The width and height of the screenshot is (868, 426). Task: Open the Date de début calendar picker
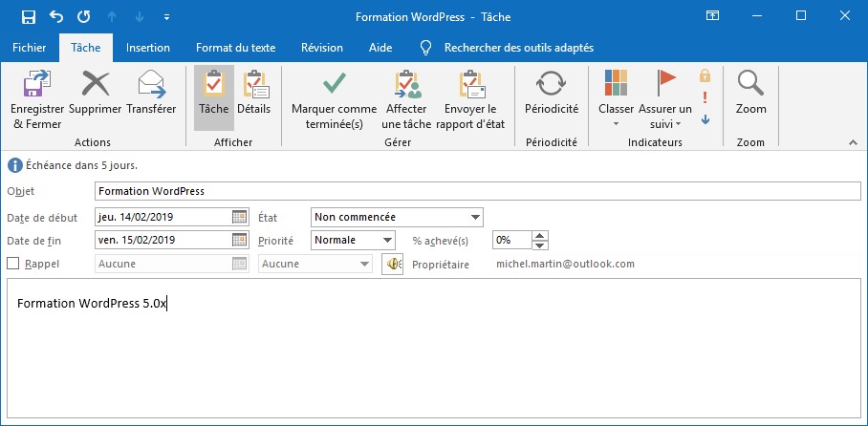[240, 218]
